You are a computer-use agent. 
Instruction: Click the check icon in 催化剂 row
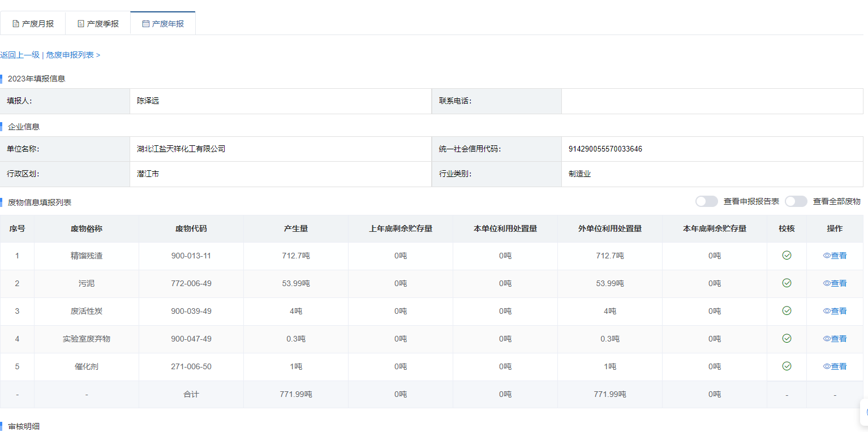coord(787,366)
